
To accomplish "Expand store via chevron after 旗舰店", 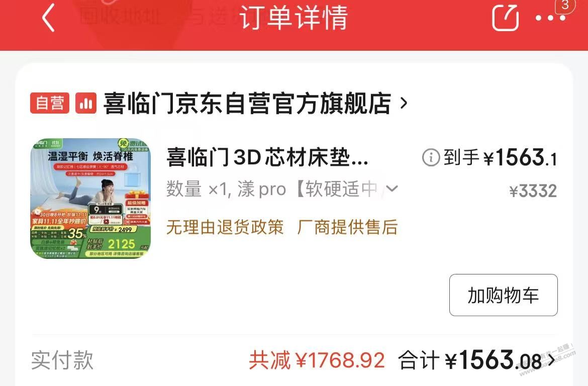I will coord(404,103).
